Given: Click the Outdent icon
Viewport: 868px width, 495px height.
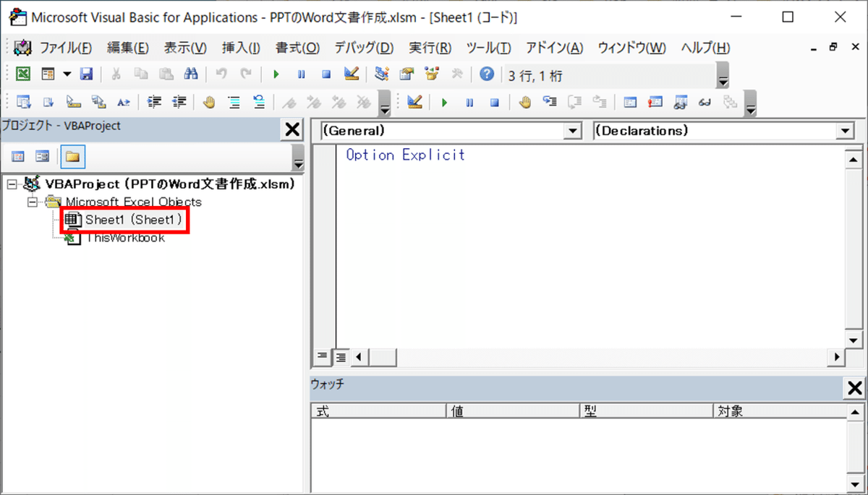Looking at the screenshot, I should (x=179, y=103).
